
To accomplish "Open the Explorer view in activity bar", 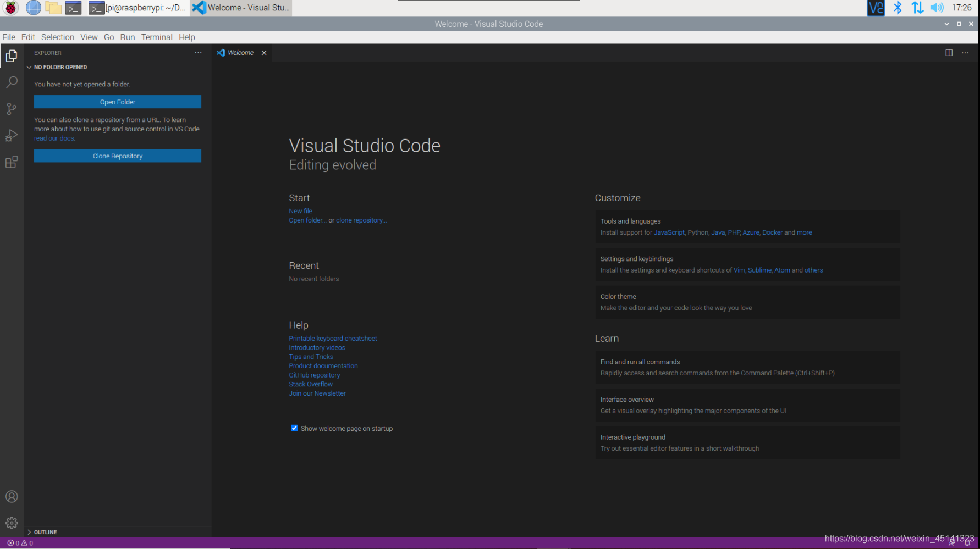I will [12, 56].
